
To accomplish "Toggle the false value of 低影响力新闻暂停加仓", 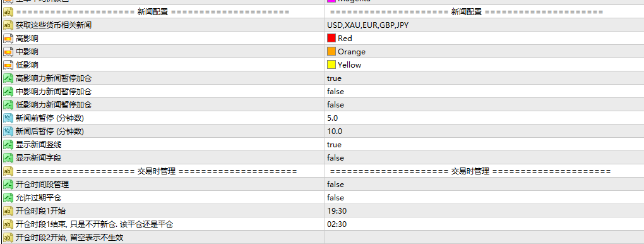I will pyautogui.click(x=335, y=104).
